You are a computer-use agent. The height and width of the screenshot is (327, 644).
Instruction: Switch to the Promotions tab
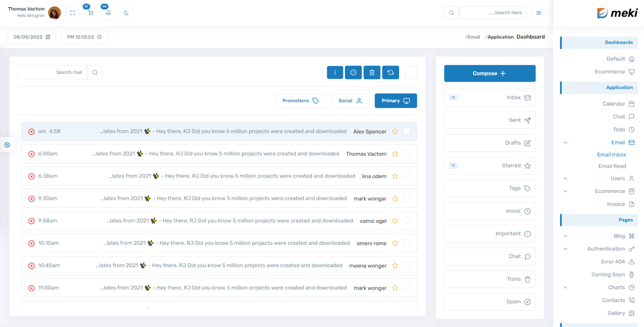click(301, 100)
